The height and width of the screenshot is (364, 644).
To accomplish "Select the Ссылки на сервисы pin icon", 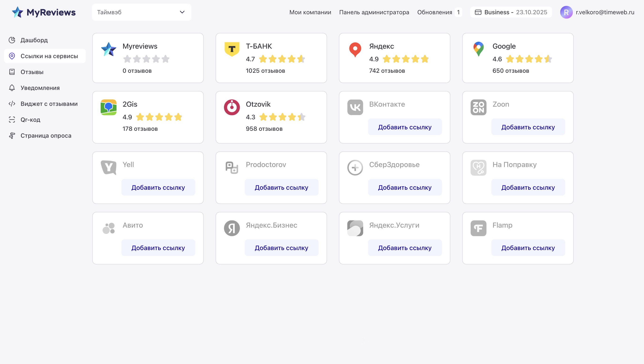I will coord(12,56).
